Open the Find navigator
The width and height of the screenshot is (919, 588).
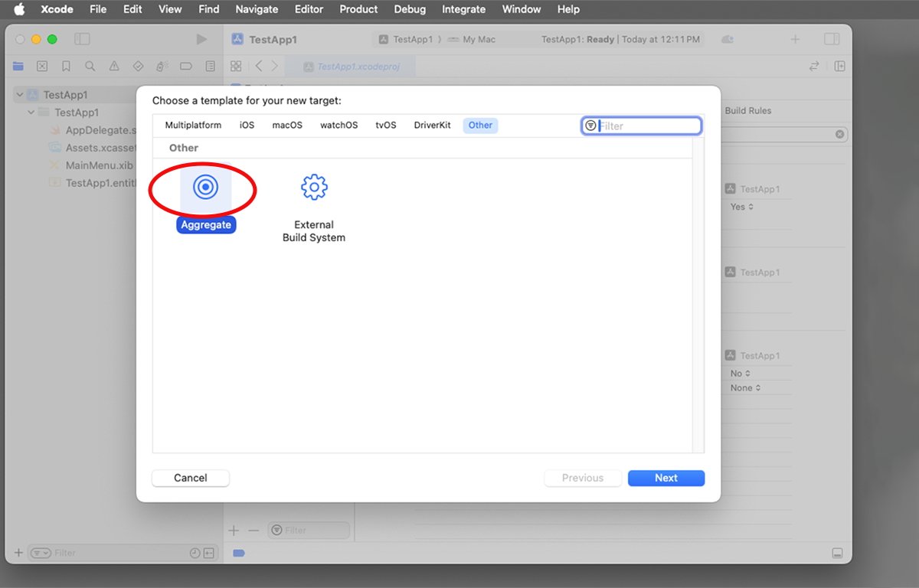pyautogui.click(x=90, y=66)
